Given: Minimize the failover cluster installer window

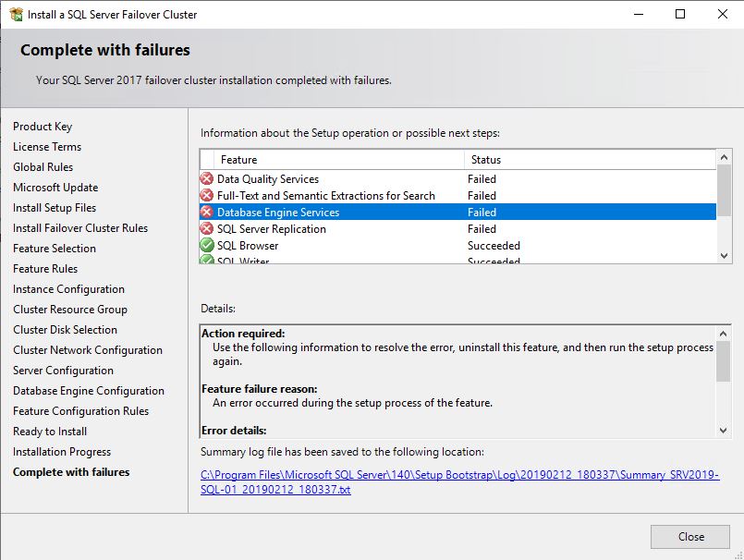Looking at the screenshot, I should tap(639, 14).
